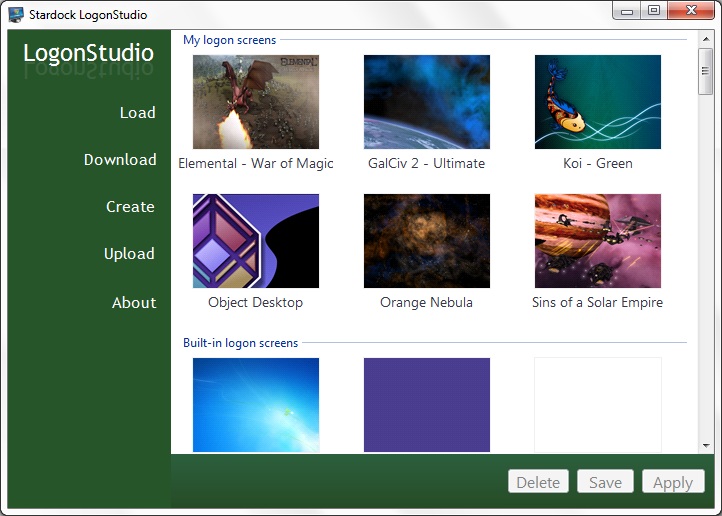The image size is (722, 516).
Task: Pick the Object Desktop logon thumbnail
Action: 256,241
